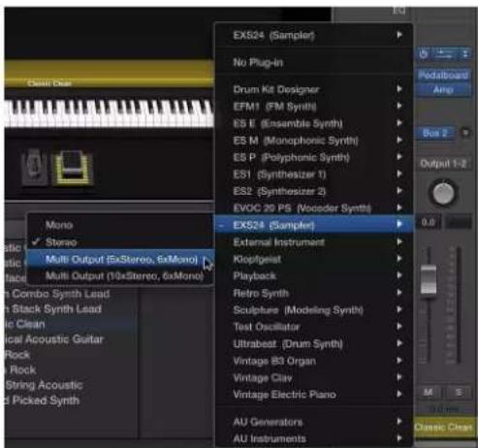Expand ES E (Ensemble Synth) submenu

click(x=314, y=123)
